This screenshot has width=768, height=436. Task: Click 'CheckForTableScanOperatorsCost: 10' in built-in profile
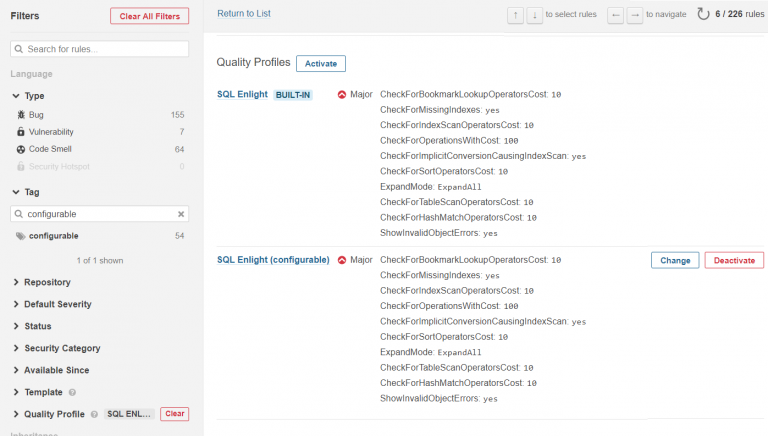(456, 202)
